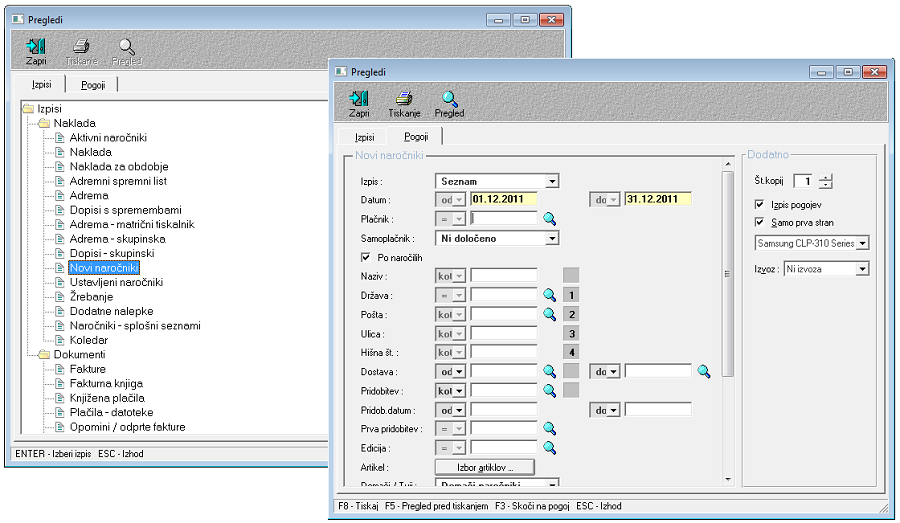The width and height of the screenshot is (900, 523).
Task: Decrease Št.kopij with spinner down arrow
Action: point(825,185)
